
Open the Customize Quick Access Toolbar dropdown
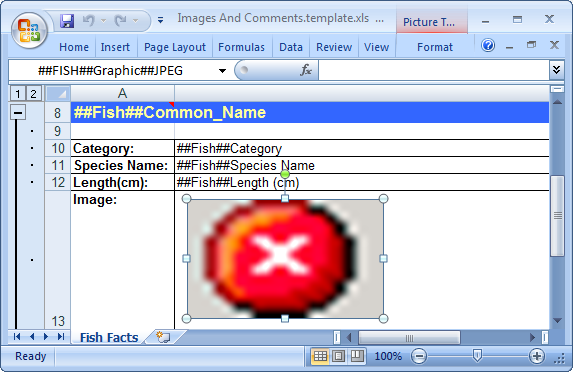tap(160, 20)
